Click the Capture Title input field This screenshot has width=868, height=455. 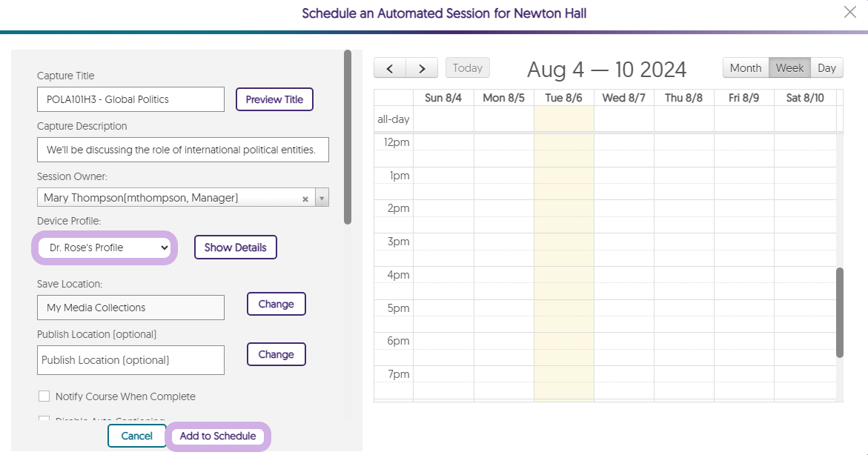130,99
